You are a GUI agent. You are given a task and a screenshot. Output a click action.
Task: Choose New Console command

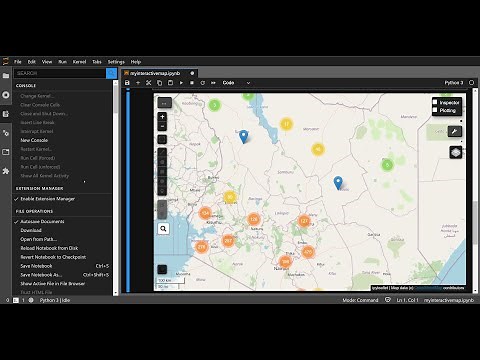[34, 140]
